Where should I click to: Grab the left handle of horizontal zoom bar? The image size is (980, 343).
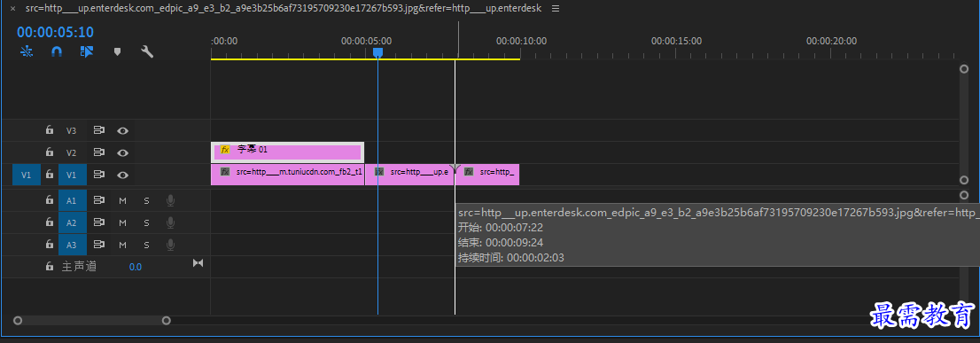point(18,321)
